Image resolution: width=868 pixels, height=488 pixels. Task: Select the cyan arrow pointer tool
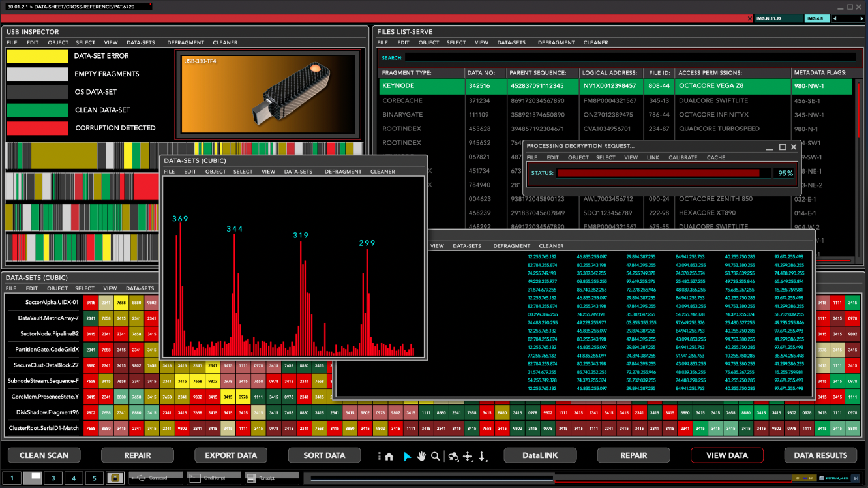(x=407, y=457)
